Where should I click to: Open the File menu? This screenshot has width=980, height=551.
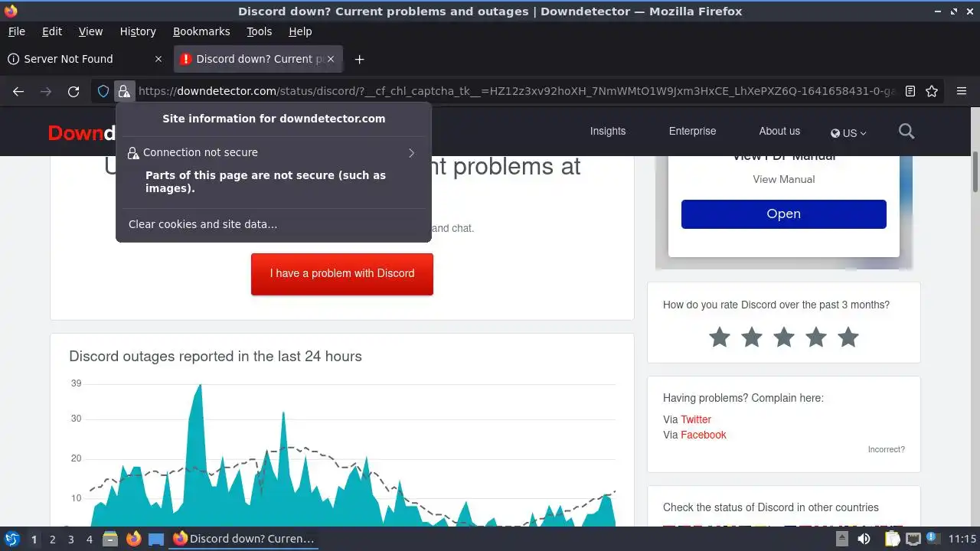pyautogui.click(x=16, y=31)
